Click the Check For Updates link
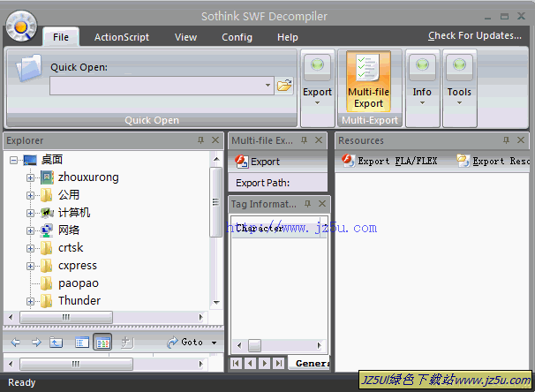The height and width of the screenshot is (392, 535). click(x=475, y=35)
